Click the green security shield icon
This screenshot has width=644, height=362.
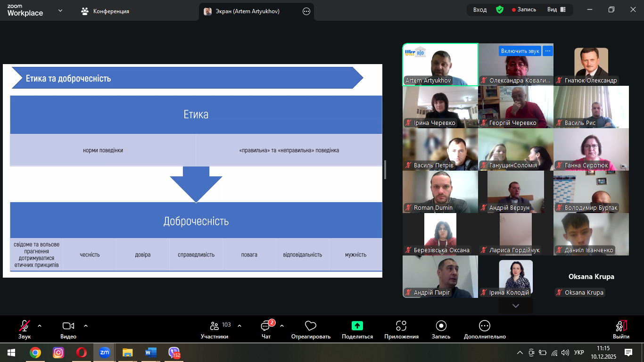[x=500, y=10]
